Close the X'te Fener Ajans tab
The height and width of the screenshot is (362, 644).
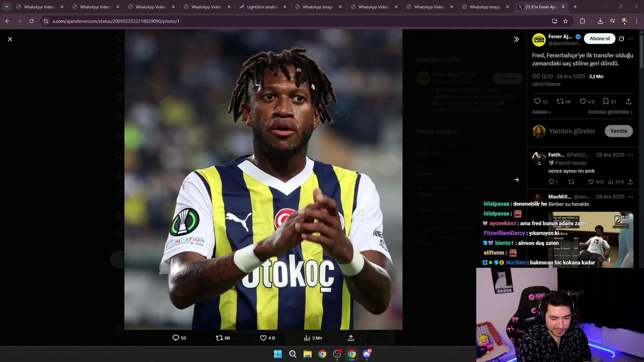tap(563, 7)
